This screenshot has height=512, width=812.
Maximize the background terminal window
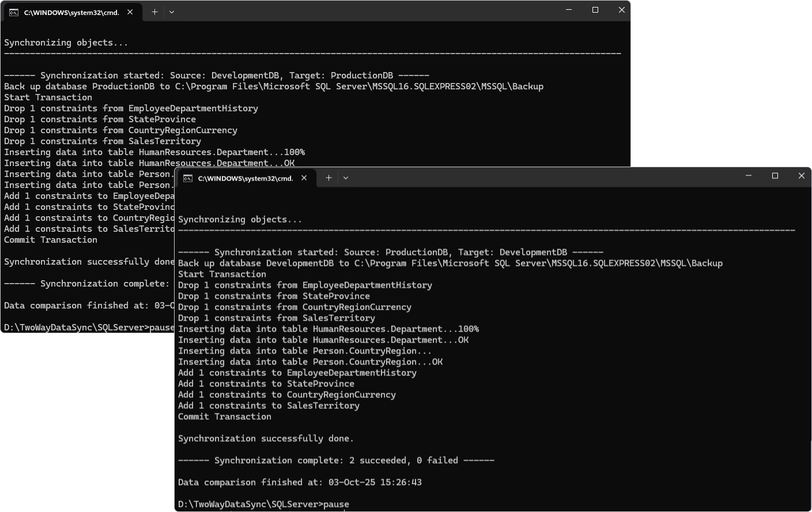(595, 10)
